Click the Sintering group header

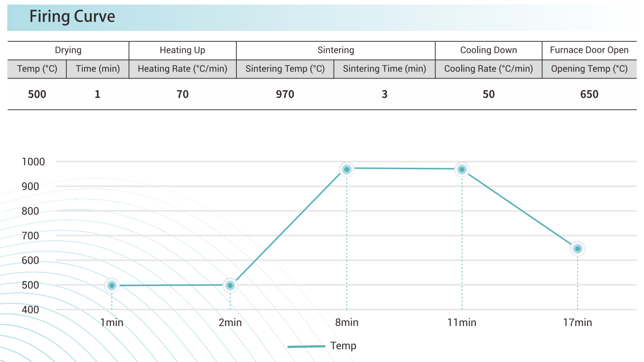point(335,50)
